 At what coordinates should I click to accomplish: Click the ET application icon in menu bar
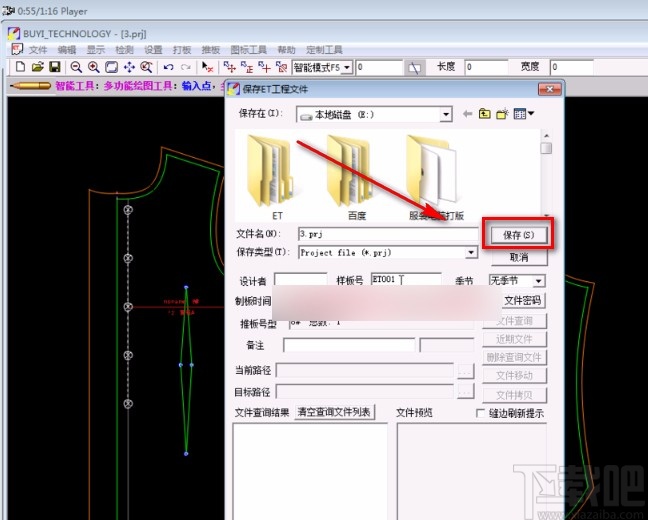pyautogui.click(x=17, y=50)
